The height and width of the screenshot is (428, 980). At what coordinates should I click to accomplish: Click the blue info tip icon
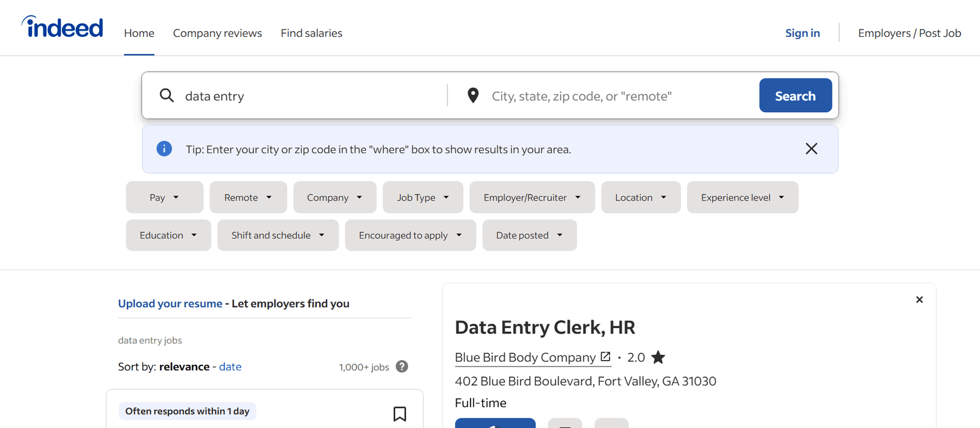(164, 149)
